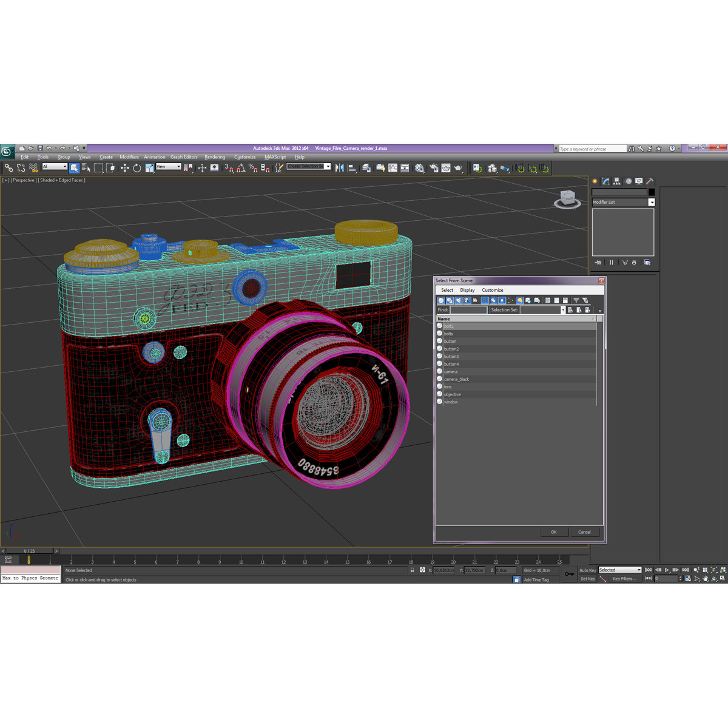Open Render Setup from the toolbar
The height and width of the screenshot is (728, 728).
(x=433, y=168)
